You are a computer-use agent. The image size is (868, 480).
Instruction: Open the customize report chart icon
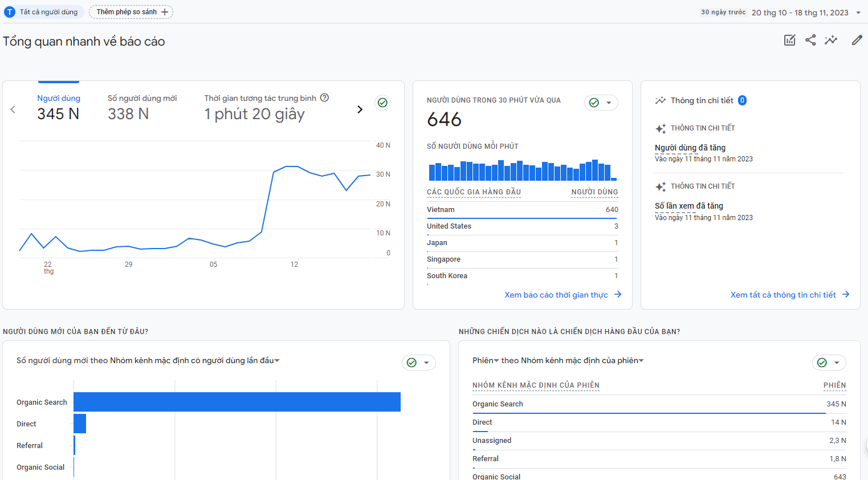[x=789, y=40]
